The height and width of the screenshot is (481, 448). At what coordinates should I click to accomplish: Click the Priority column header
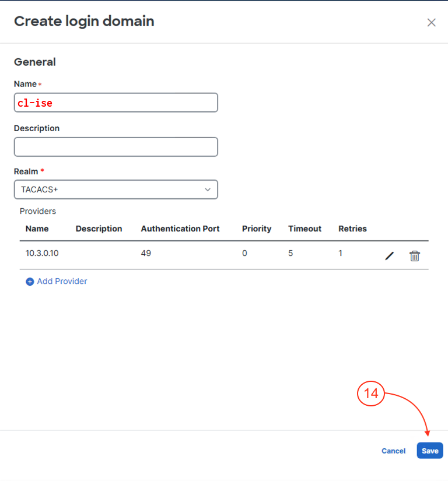[x=257, y=229]
